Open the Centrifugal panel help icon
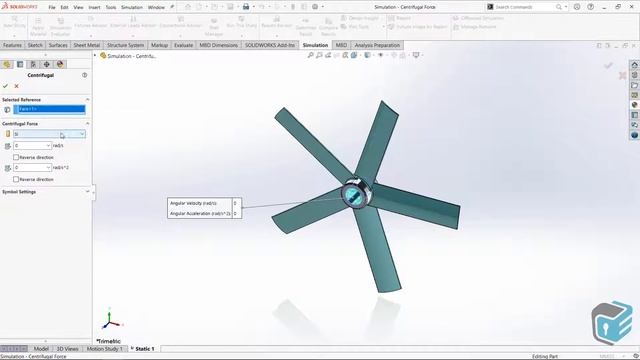This screenshot has height=360, width=640. point(84,75)
